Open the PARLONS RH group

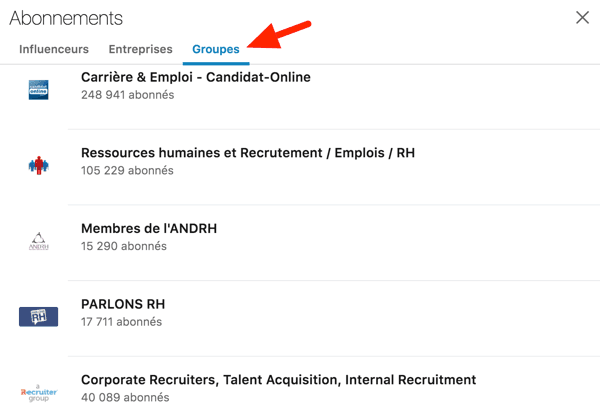123,304
